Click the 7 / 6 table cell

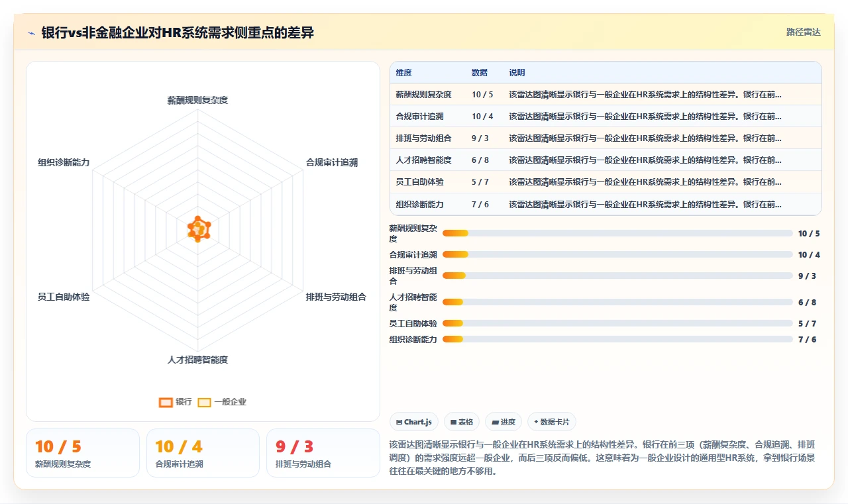[x=480, y=204]
